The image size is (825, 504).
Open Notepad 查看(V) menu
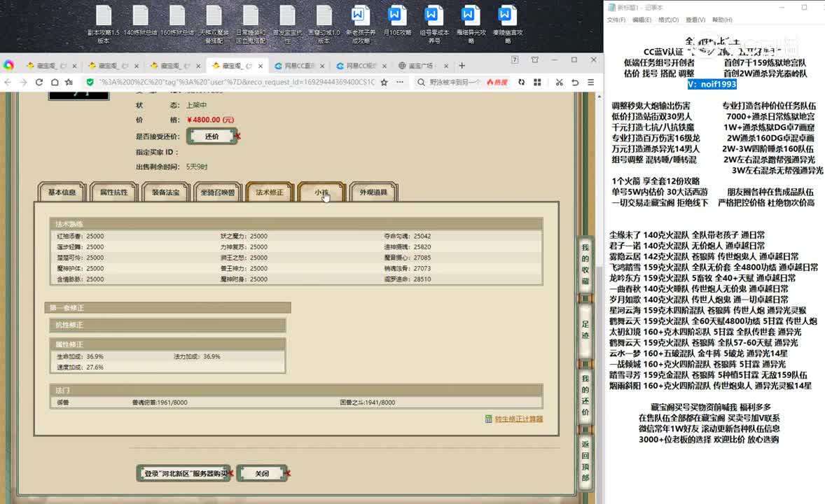(x=695, y=20)
